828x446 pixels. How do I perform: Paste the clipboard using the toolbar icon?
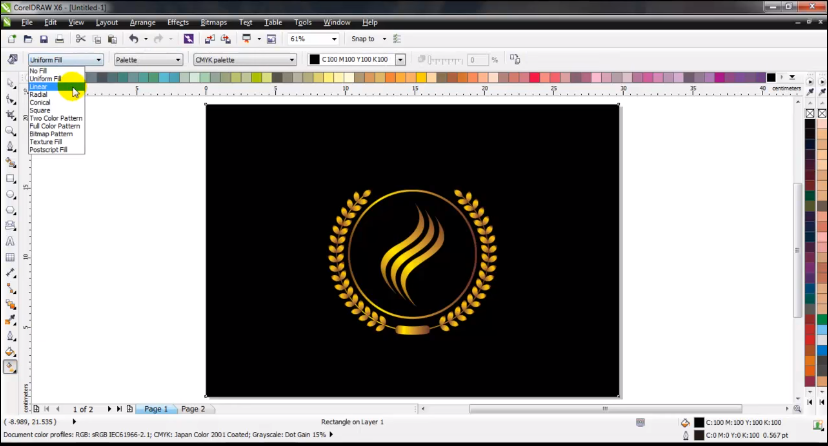point(112,39)
